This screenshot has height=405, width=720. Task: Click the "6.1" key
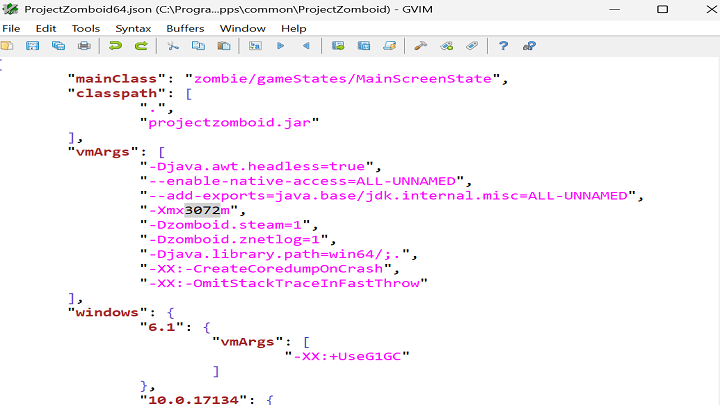162,327
